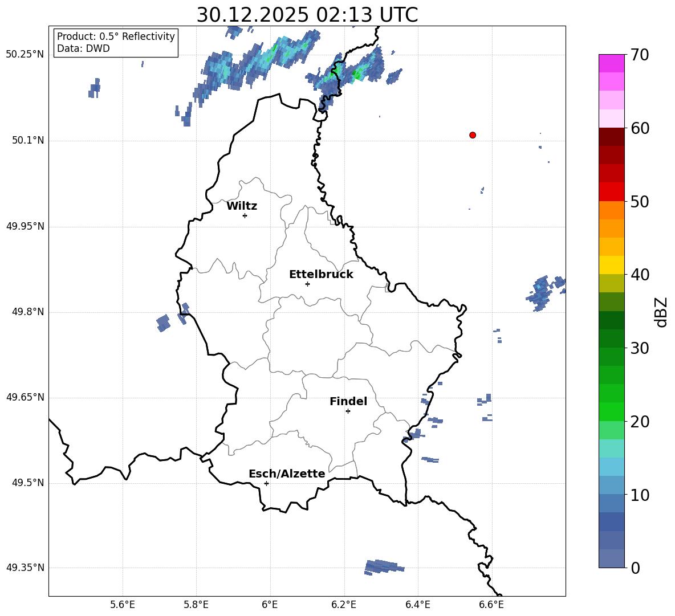Screen dimensions: 675x616
Task: Click the Findel station label
Action: pos(348,401)
